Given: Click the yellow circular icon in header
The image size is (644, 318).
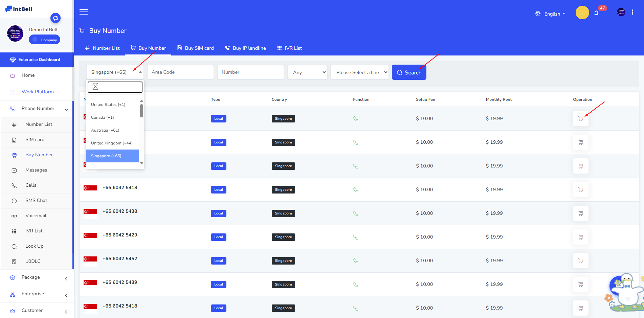Looking at the screenshot, I should click(582, 13).
